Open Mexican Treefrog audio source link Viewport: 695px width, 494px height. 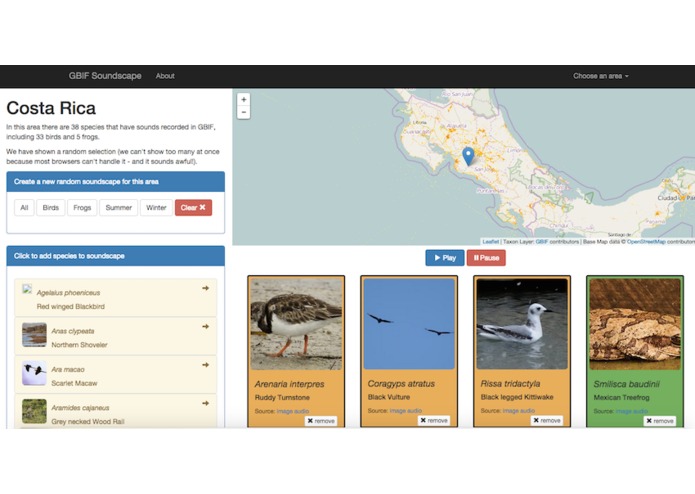[640, 411]
